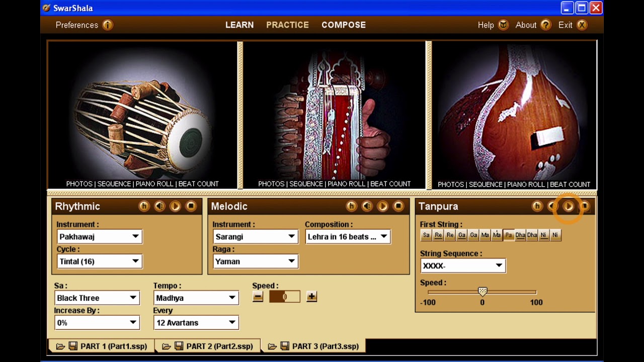This screenshot has width=644, height=362.
Task: Select plain shuddha Ga first string
Action: [473, 235]
